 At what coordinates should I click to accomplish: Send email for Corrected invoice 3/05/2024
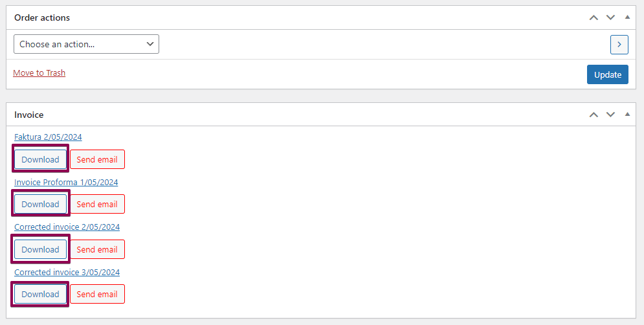click(x=97, y=294)
